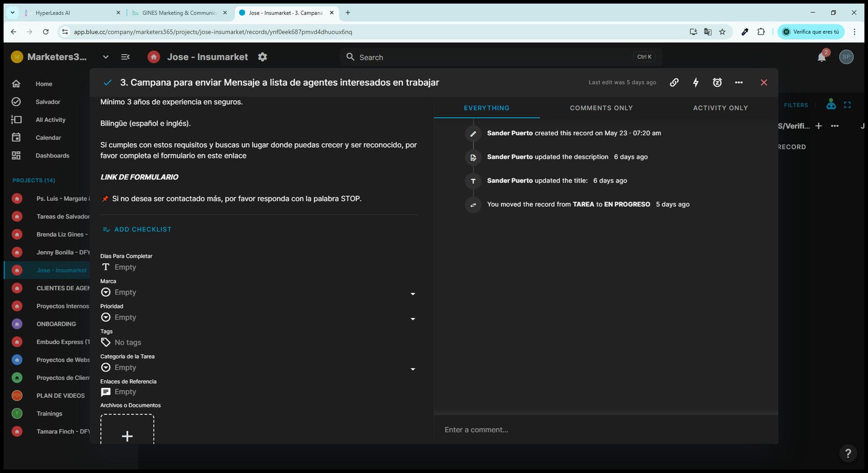
Task: Switch to Comments Only tab
Action: [x=601, y=108]
